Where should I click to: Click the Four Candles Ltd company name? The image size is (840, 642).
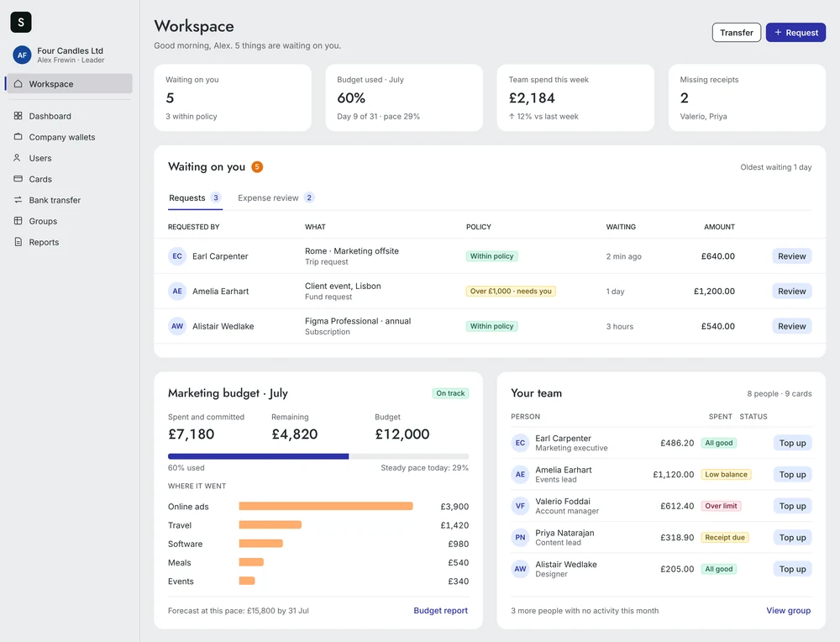click(x=71, y=50)
